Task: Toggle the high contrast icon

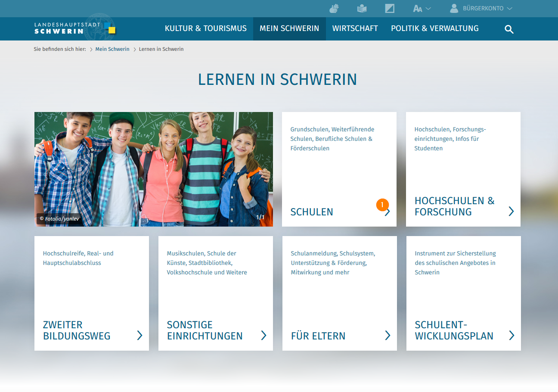Action: click(x=389, y=8)
